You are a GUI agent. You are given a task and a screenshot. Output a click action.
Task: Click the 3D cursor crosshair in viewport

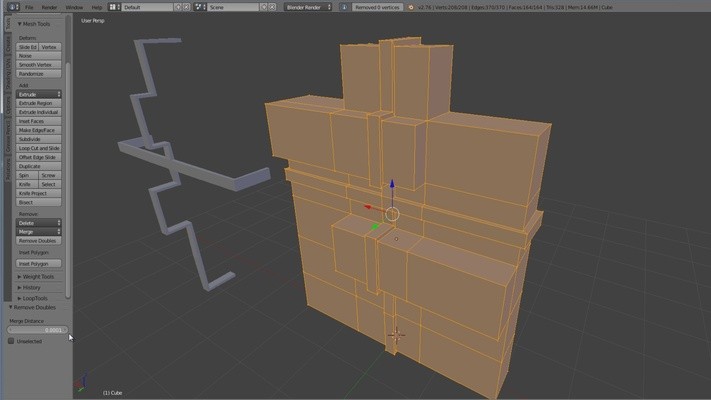pyautogui.click(x=396, y=336)
